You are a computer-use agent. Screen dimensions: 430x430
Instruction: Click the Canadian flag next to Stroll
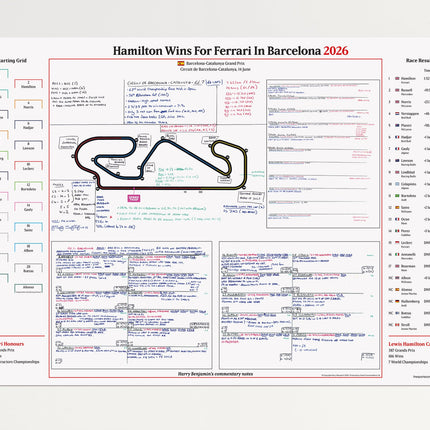click(397, 325)
